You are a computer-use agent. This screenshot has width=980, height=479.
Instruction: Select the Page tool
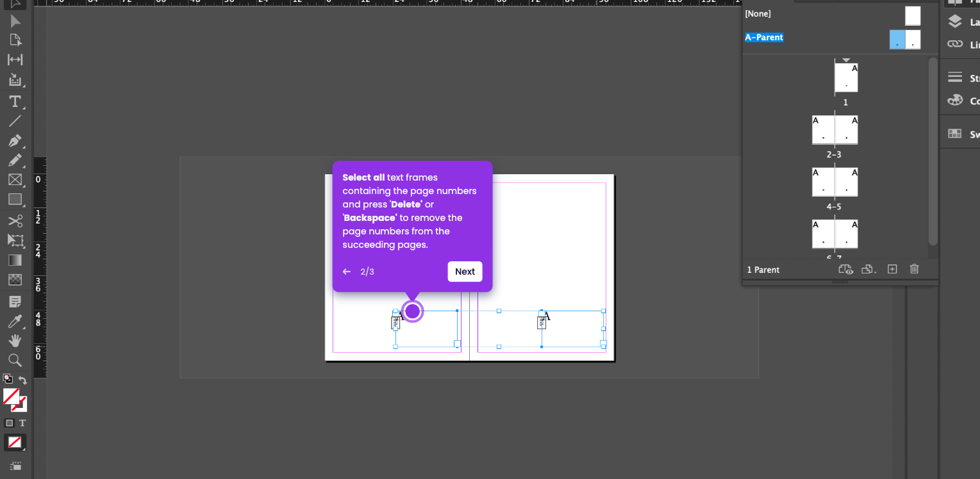(x=15, y=40)
